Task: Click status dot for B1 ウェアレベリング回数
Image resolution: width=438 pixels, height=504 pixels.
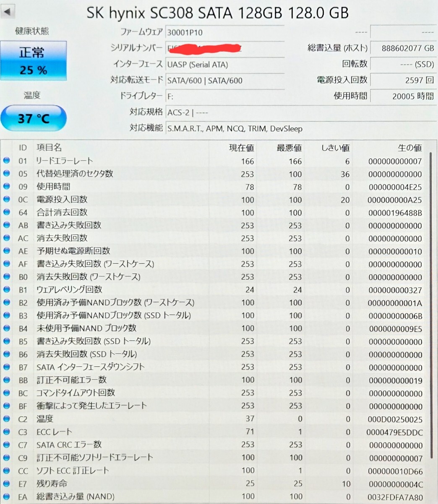Action: pos(6,289)
